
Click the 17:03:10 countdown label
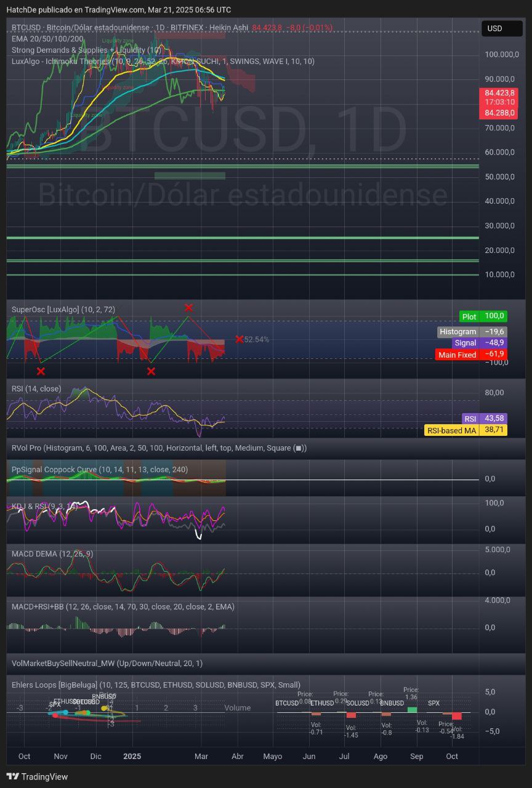pos(499,103)
